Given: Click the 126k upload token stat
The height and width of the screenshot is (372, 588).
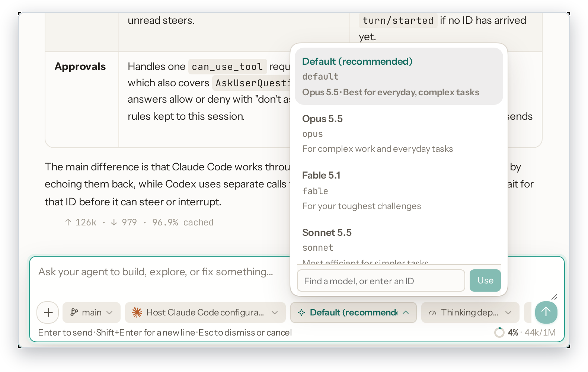Looking at the screenshot, I should pyautogui.click(x=81, y=222).
